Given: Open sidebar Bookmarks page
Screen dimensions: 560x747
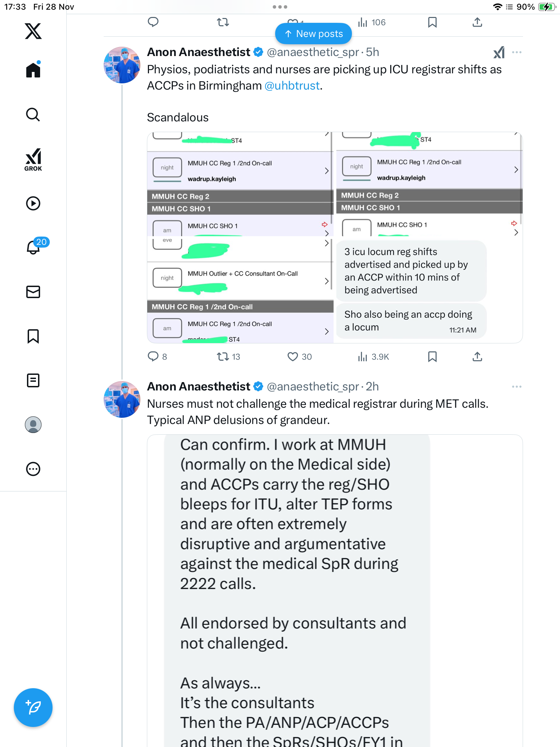Looking at the screenshot, I should 33,336.
